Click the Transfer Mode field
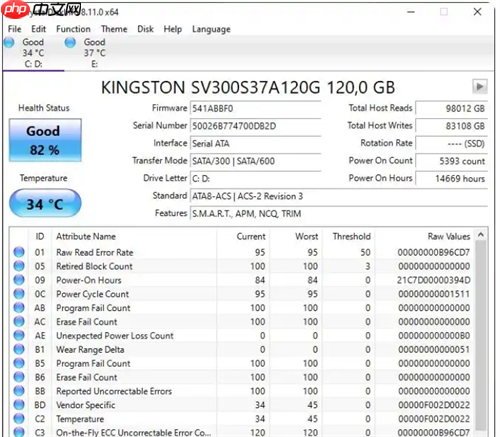The image size is (500, 437). point(255,161)
